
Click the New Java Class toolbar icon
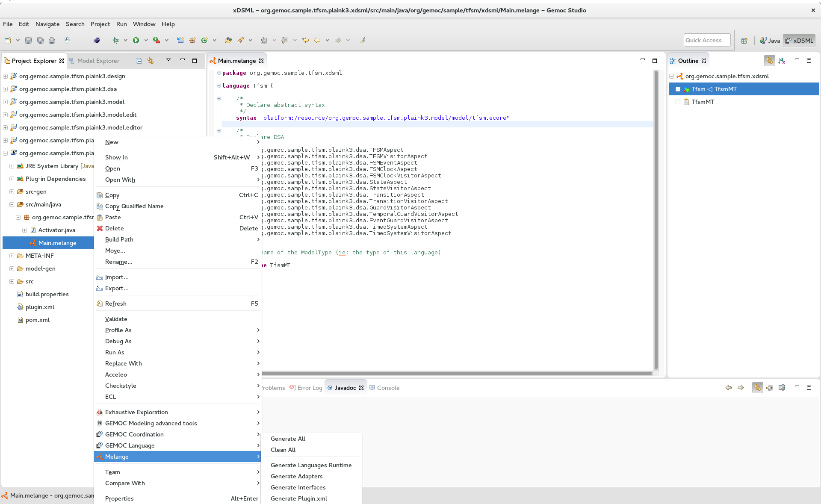tap(204, 40)
